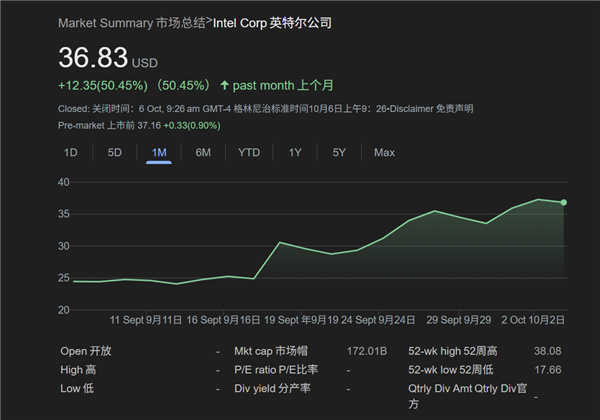Click the 52-wk high value 38.08
The width and height of the screenshot is (600, 420).
click(549, 351)
